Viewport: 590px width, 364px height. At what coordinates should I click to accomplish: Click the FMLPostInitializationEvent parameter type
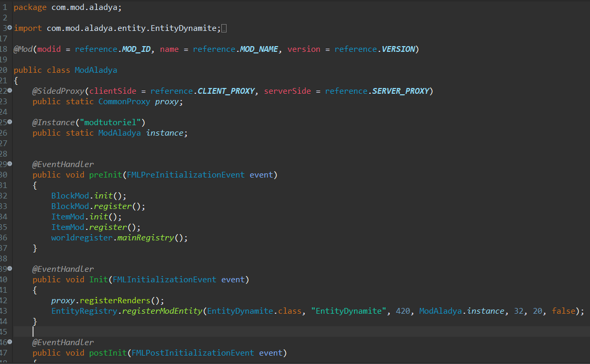click(192, 353)
